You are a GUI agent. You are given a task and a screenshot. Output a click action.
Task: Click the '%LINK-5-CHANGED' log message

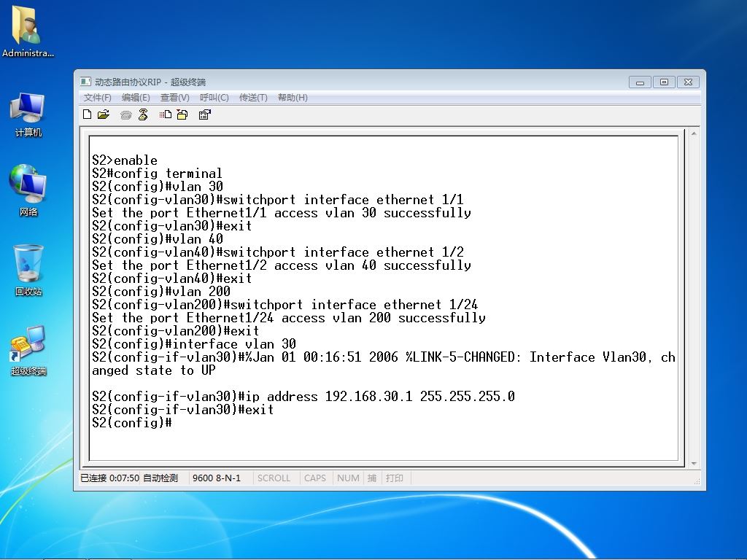click(x=384, y=363)
